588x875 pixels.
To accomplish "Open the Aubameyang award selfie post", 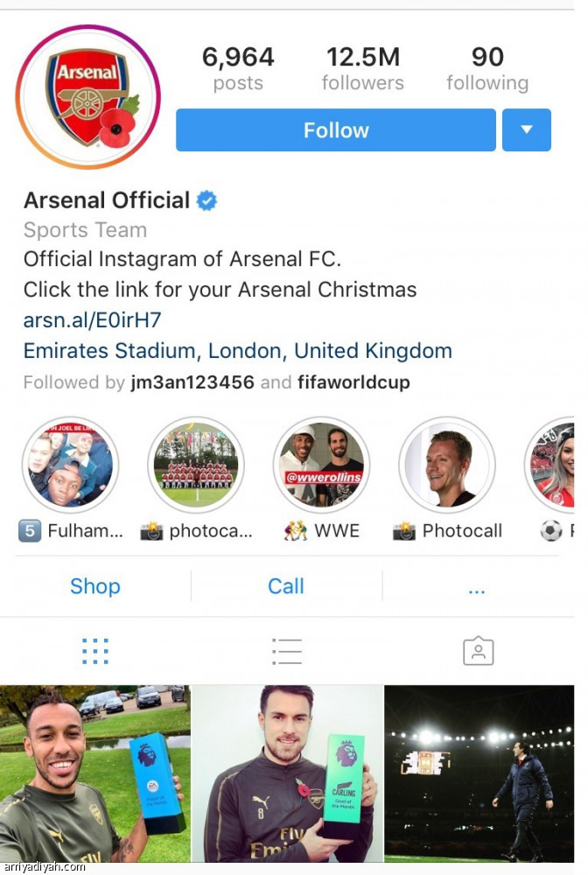I will (x=94, y=773).
